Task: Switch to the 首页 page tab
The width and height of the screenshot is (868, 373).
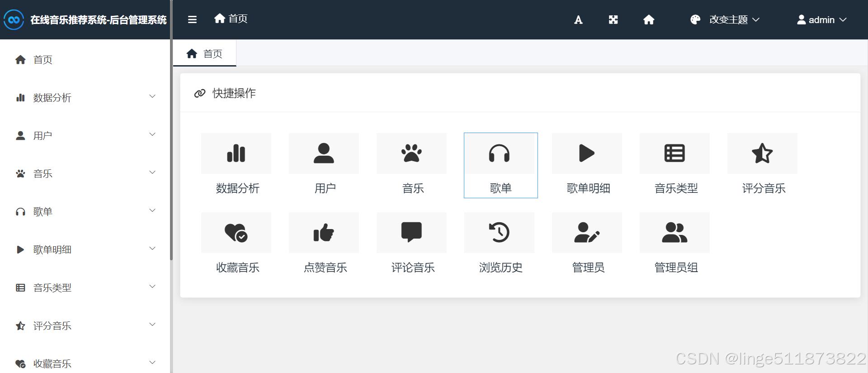Action: point(204,53)
